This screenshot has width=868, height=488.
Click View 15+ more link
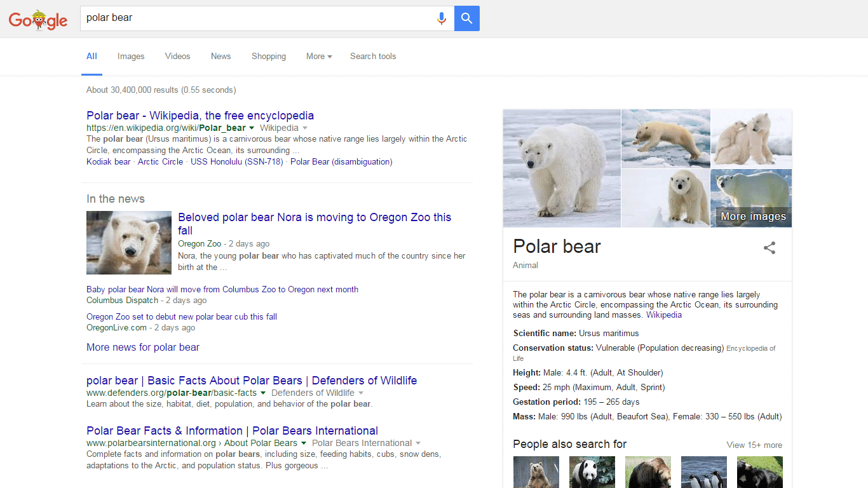[x=754, y=445]
